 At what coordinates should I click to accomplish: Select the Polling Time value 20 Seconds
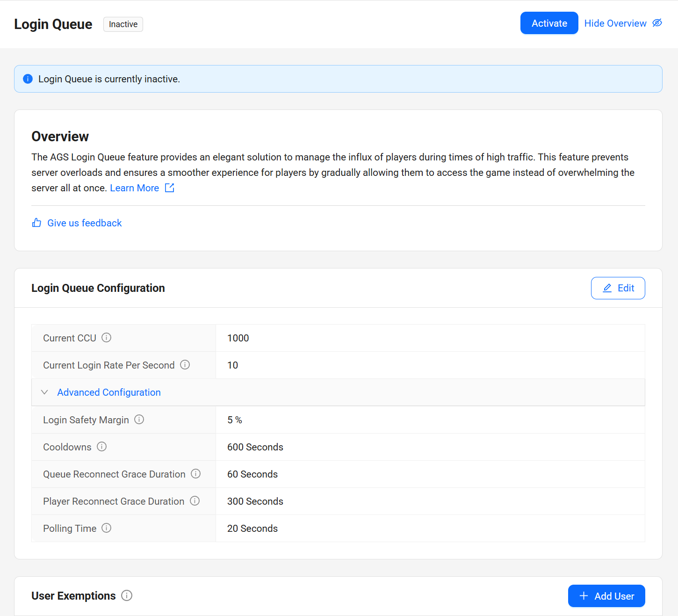point(252,529)
